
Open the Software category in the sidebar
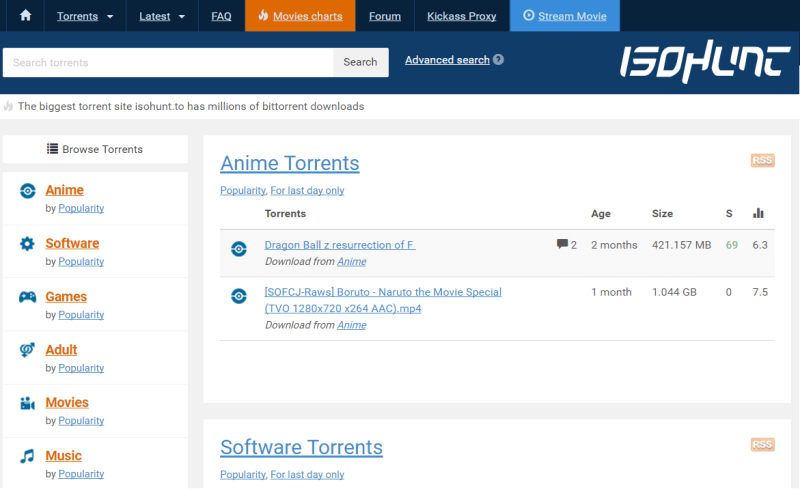click(x=72, y=243)
